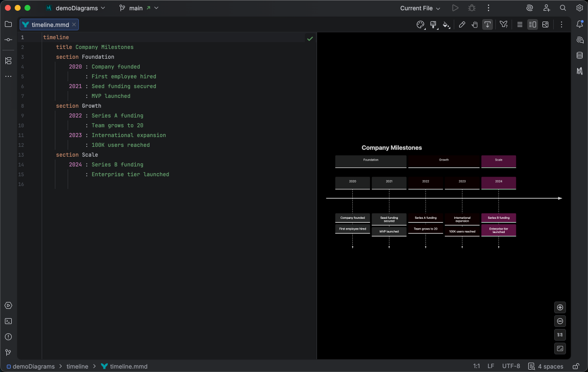Open the Problems tool window
The width and height of the screenshot is (588, 372).
click(x=8, y=337)
